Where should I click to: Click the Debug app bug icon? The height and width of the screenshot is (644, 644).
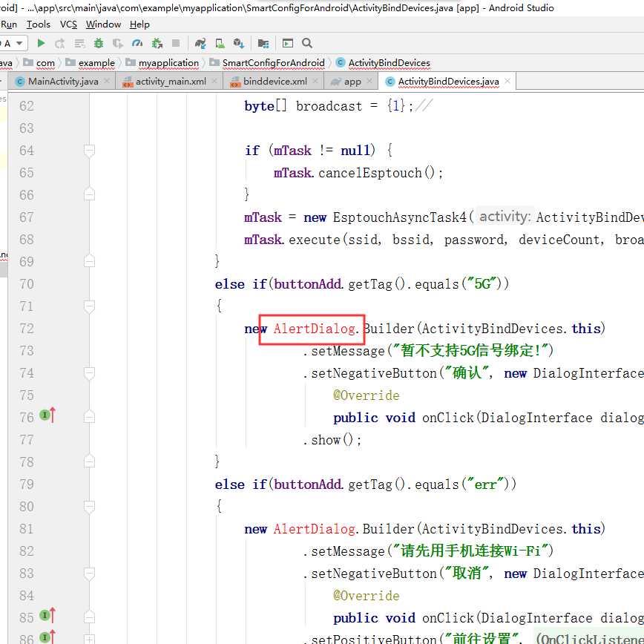(99, 43)
